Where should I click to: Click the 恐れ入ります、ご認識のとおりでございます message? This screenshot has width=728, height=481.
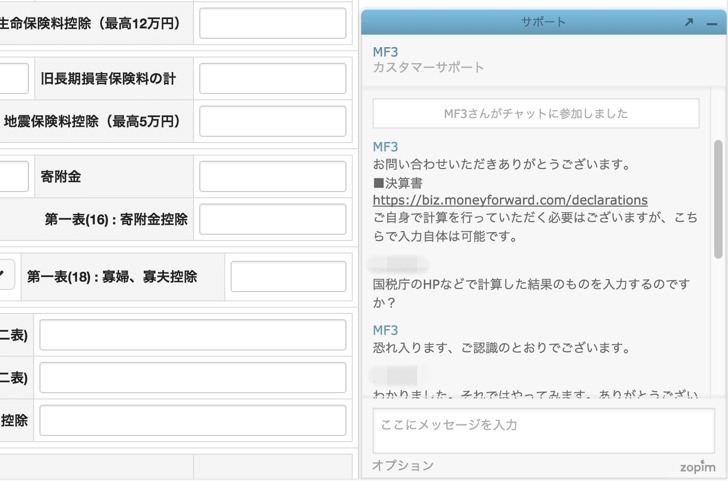(x=501, y=348)
